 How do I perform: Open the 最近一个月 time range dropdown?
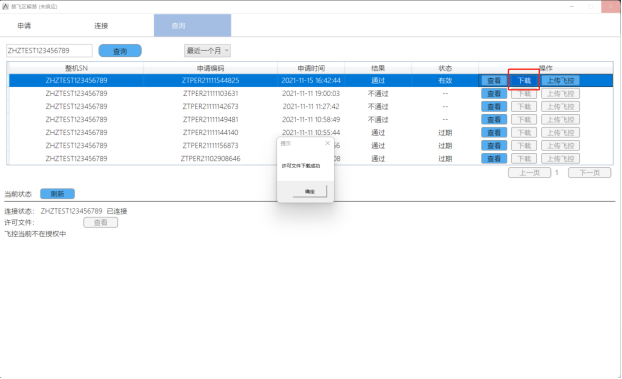[207, 50]
